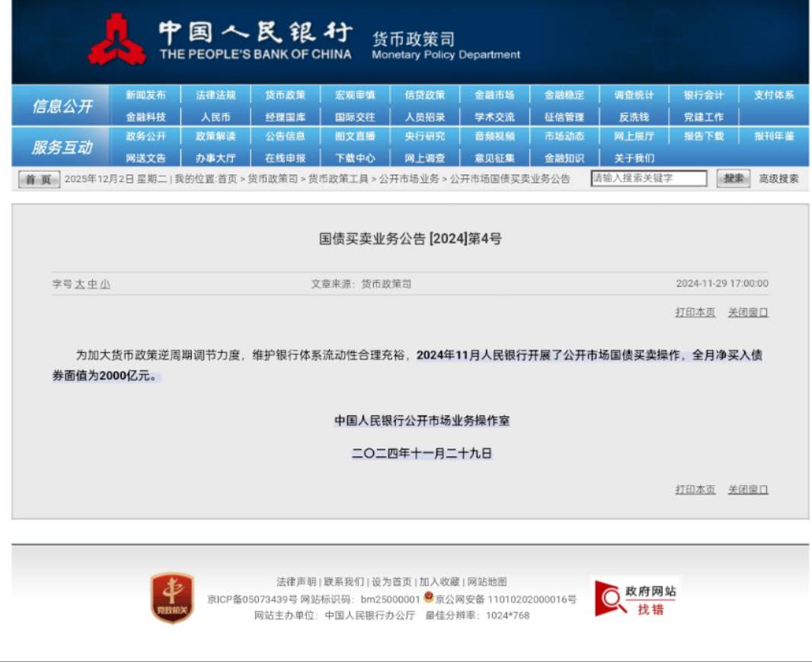Open the 公开市场业务 breadcrumb link
The image size is (812, 662).
(409, 179)
